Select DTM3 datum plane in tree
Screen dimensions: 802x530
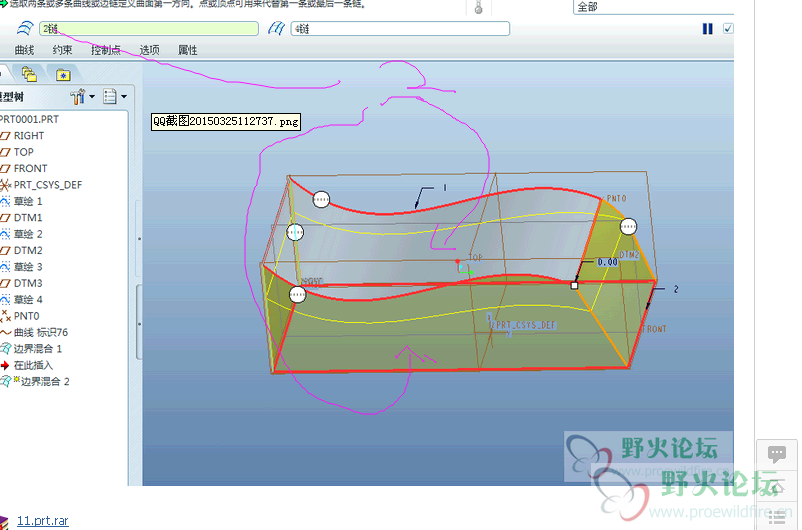28,283
